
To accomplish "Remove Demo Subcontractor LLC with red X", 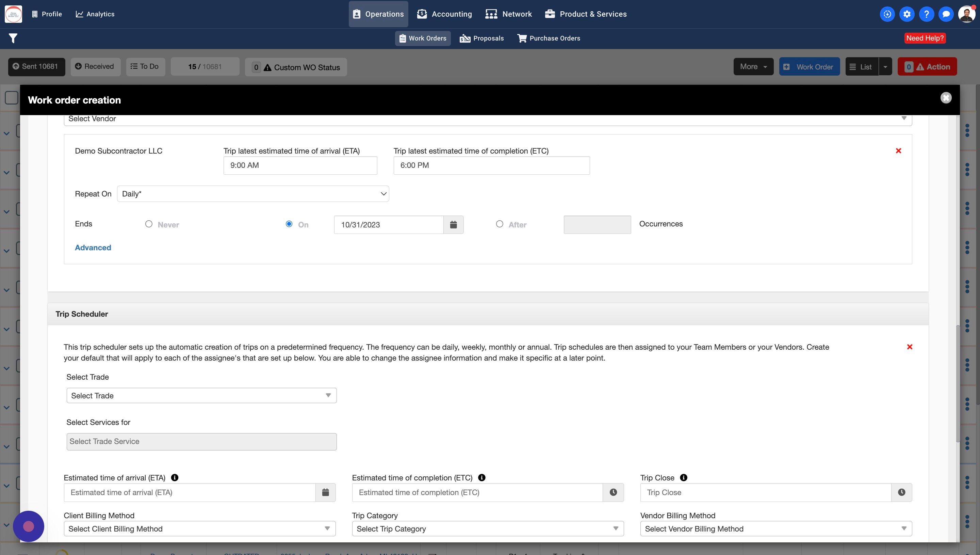I will point(898,151).
